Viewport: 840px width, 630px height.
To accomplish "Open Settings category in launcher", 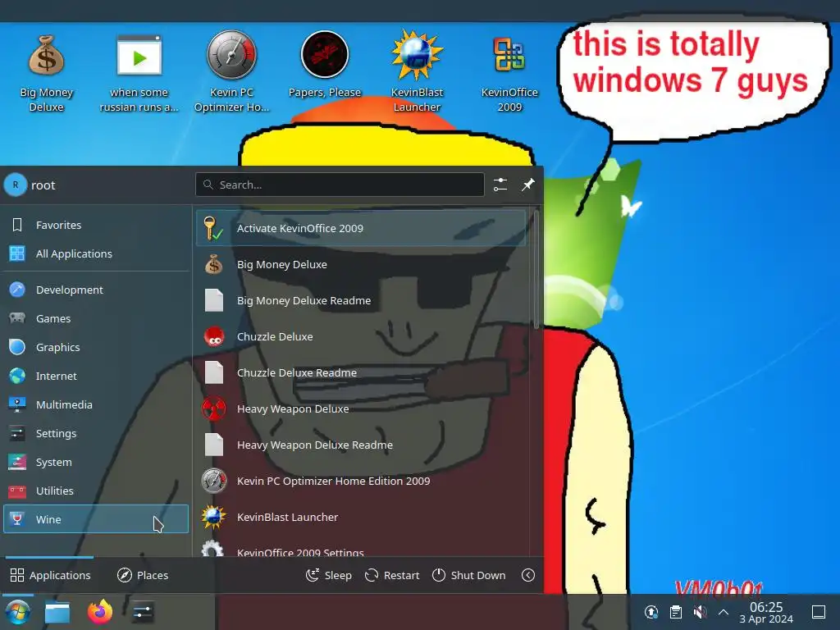I will point(96,433).
